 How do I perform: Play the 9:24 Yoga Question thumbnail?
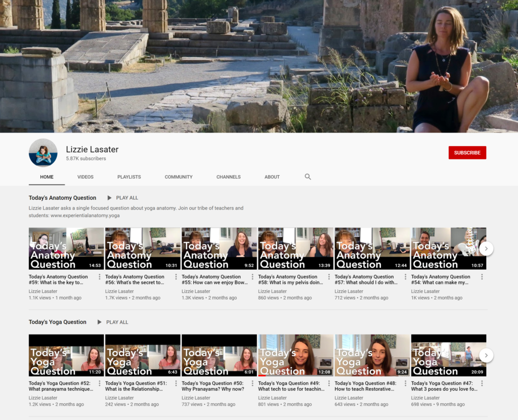tap(372, 356)
